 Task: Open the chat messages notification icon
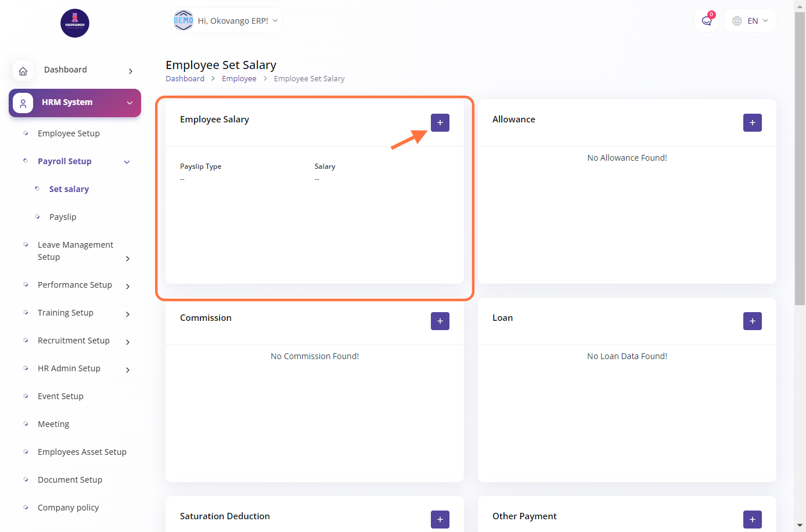(707, 21)
